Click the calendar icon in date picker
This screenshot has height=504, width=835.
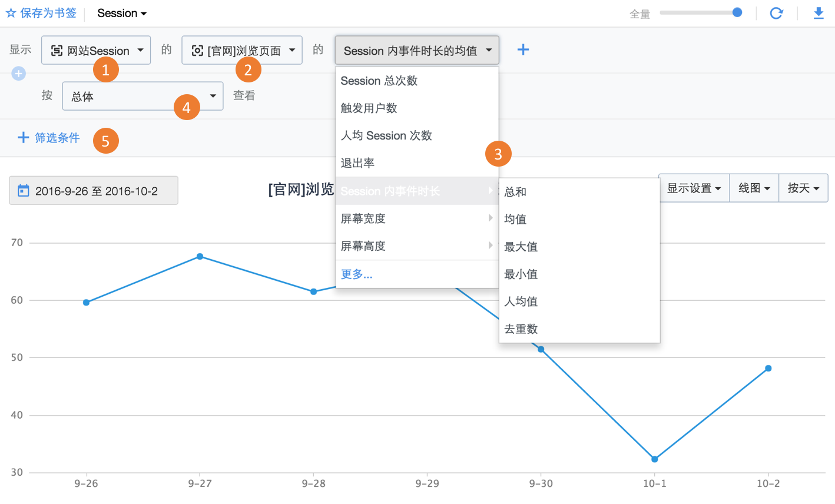(x=24, y=191)
